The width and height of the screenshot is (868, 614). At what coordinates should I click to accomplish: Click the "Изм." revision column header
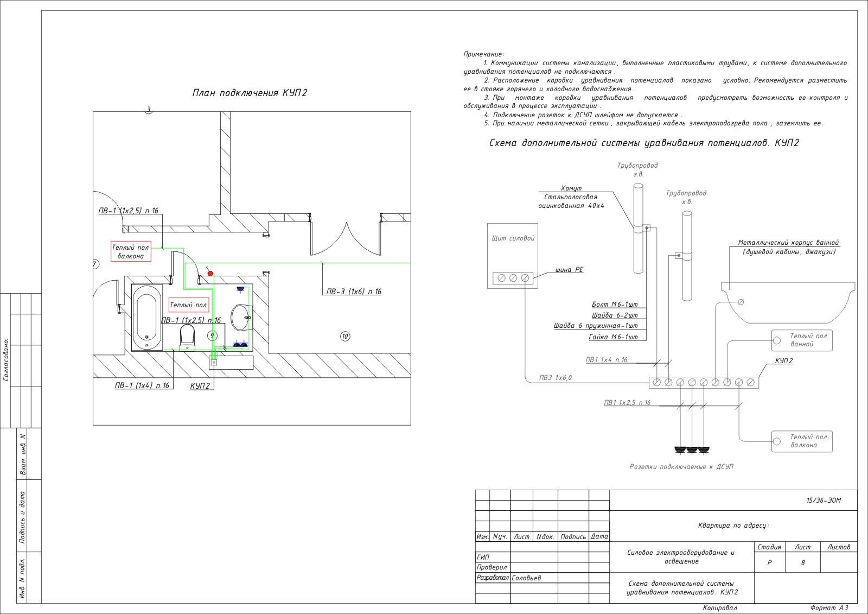tap(483, 536)
